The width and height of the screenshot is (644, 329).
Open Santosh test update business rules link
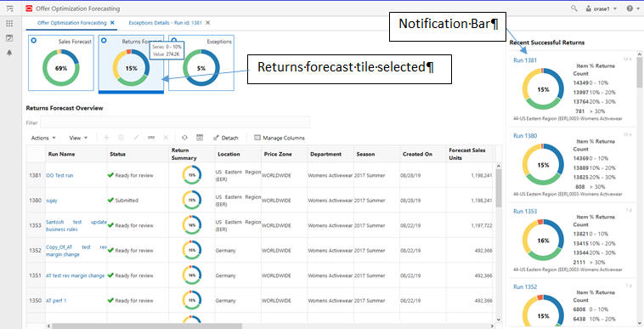(76, 225)
